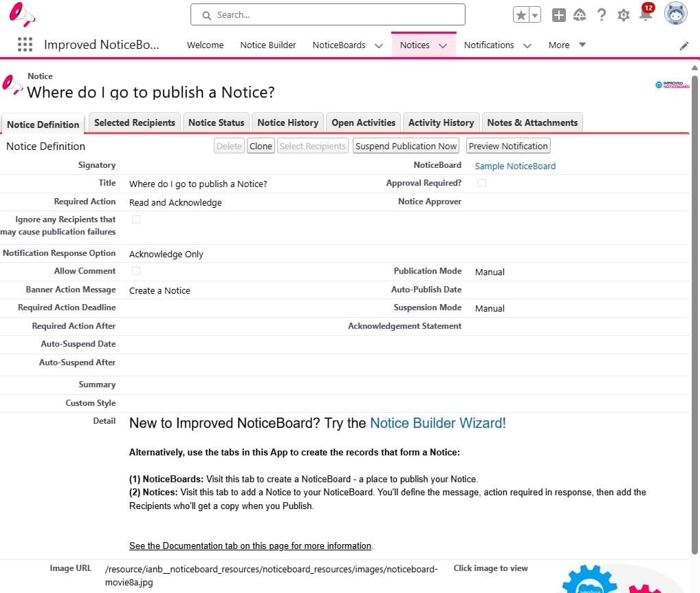Open the Trailhead guidance icon
The image size is (700, 593).
click(580, 14)
